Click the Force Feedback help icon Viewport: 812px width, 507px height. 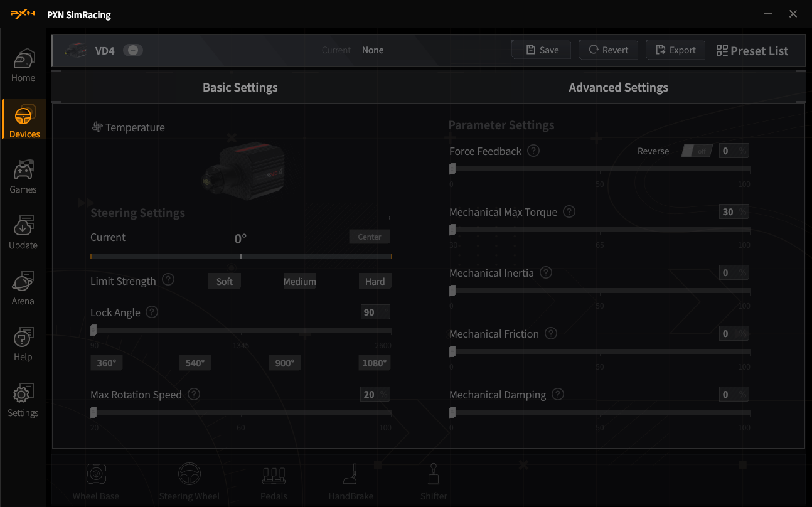(533, 151)
